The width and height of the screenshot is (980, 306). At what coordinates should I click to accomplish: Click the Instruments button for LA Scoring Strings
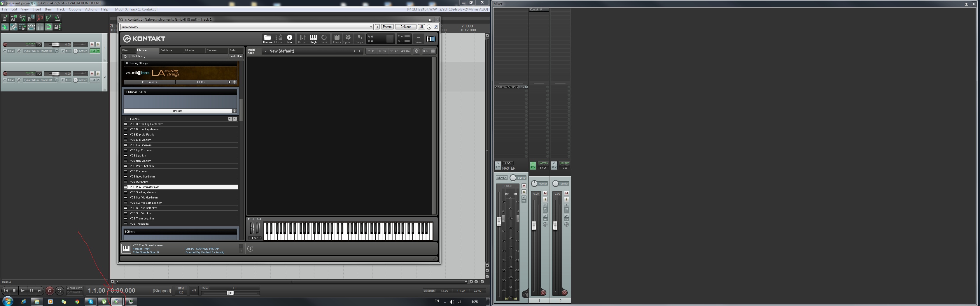(x=150, y=82)
